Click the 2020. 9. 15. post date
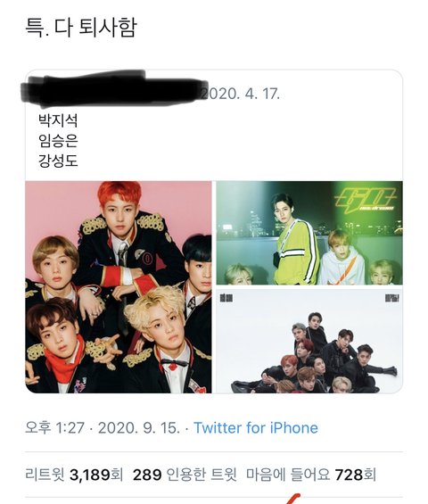This screenshot has width=428, height=504. 139,428
